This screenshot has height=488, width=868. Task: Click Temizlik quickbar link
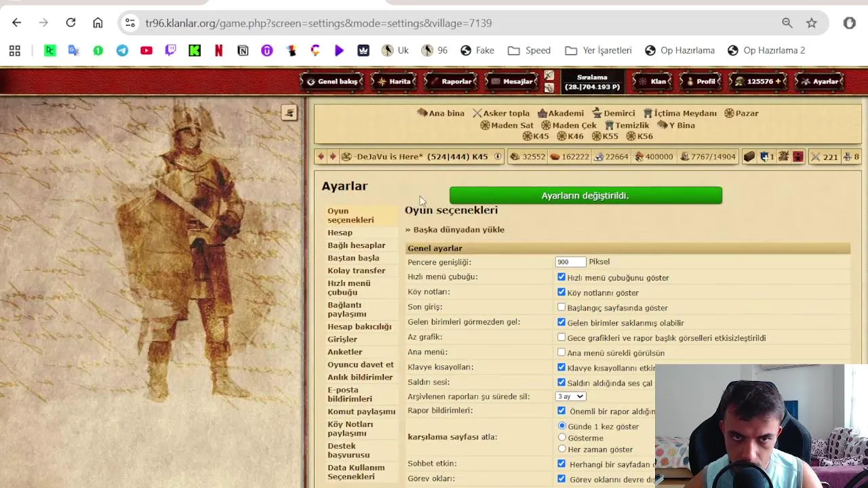point(627,125)
